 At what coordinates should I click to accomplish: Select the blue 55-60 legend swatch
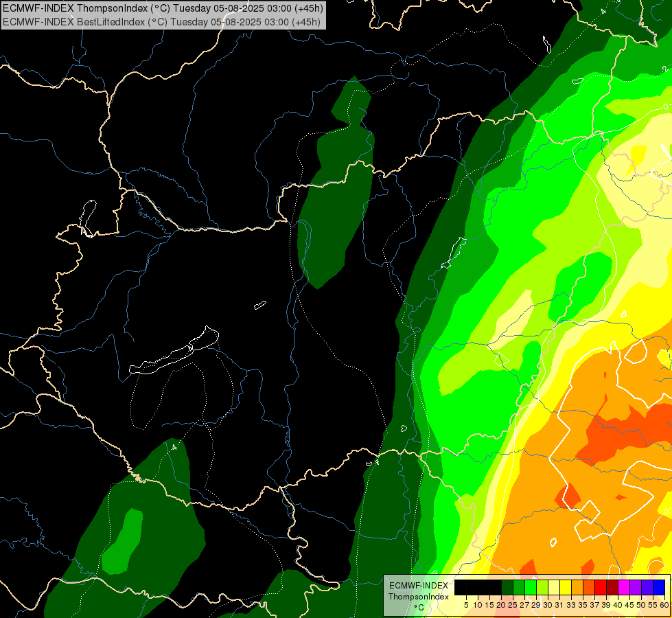pyautogui.click(x=659, y=587)
